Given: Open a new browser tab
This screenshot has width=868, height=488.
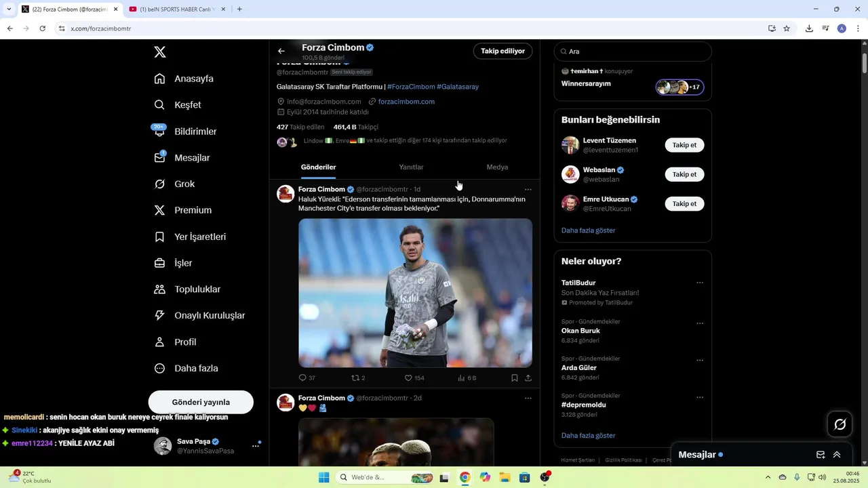Looking at the screenshot, I should (239, 9).
